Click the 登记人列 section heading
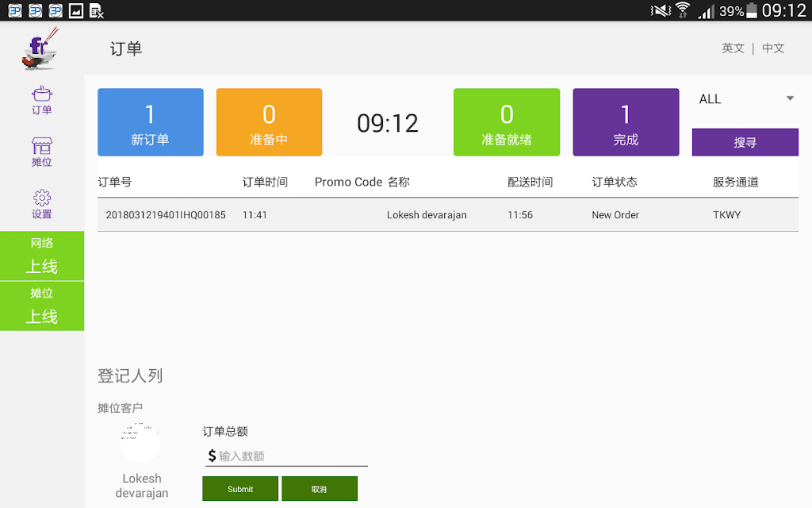Image resolution: width=812 pixels, height=508 pixels. coord(131,375)
